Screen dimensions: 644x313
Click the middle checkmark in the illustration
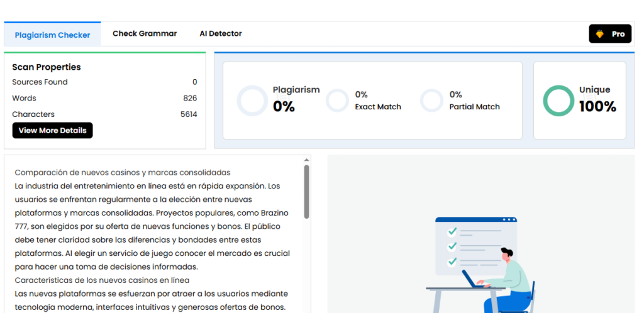[x=452, y=246]
